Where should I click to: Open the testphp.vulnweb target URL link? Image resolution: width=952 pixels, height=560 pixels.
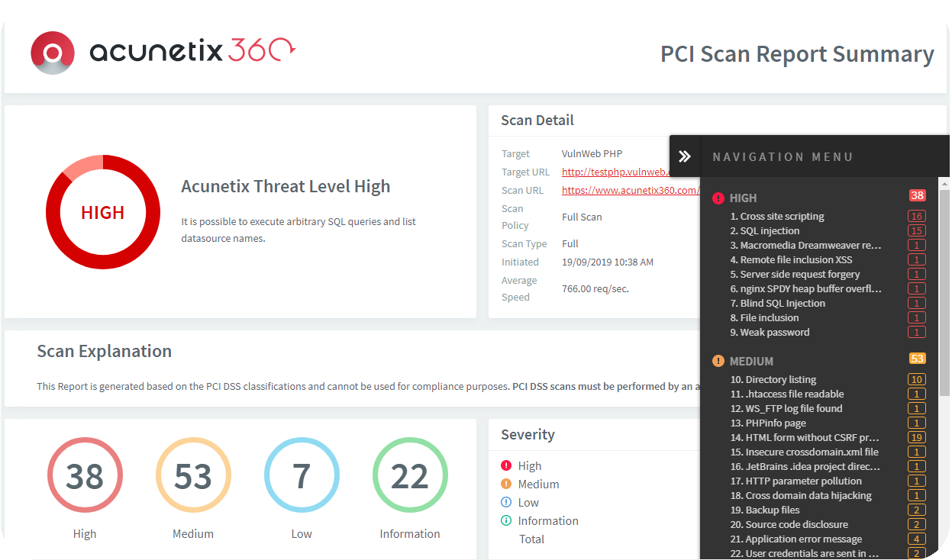point(615,172)
